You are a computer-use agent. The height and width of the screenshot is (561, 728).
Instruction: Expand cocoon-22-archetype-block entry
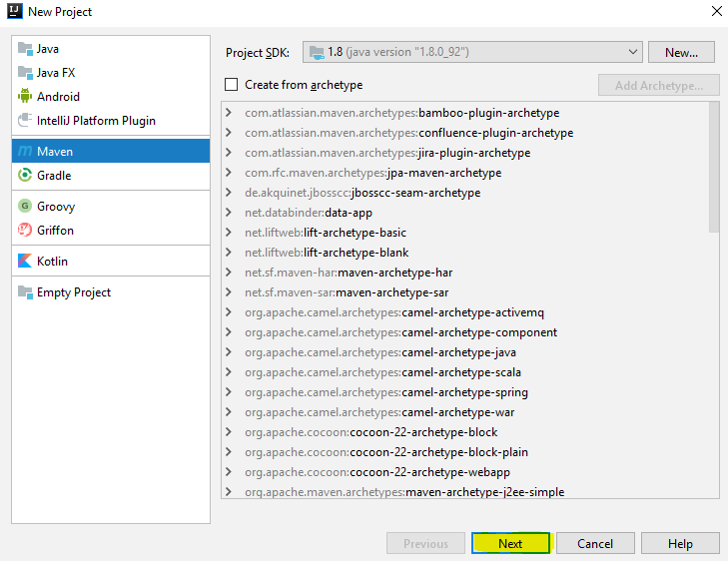pos(229,431)
